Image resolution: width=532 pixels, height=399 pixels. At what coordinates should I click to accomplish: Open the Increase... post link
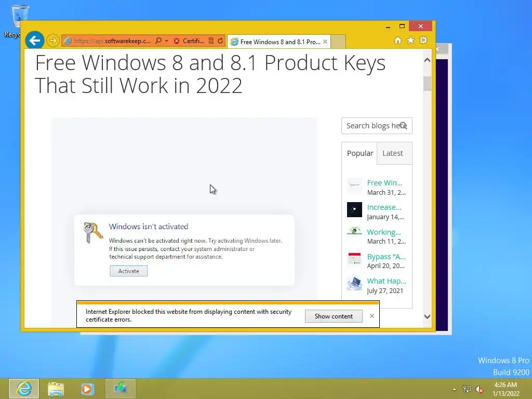[384, 207]
